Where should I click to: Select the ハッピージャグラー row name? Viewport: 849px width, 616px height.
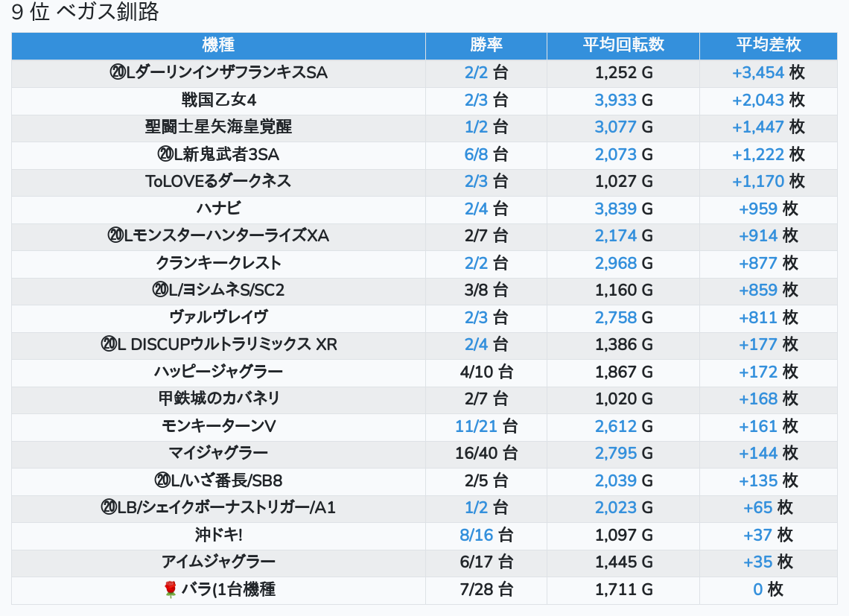tap(218, 372)
